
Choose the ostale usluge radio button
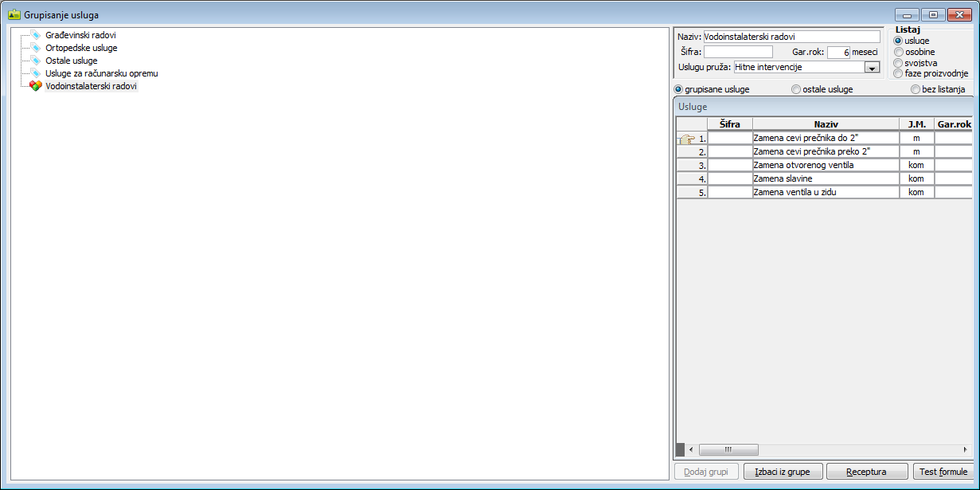796,89
